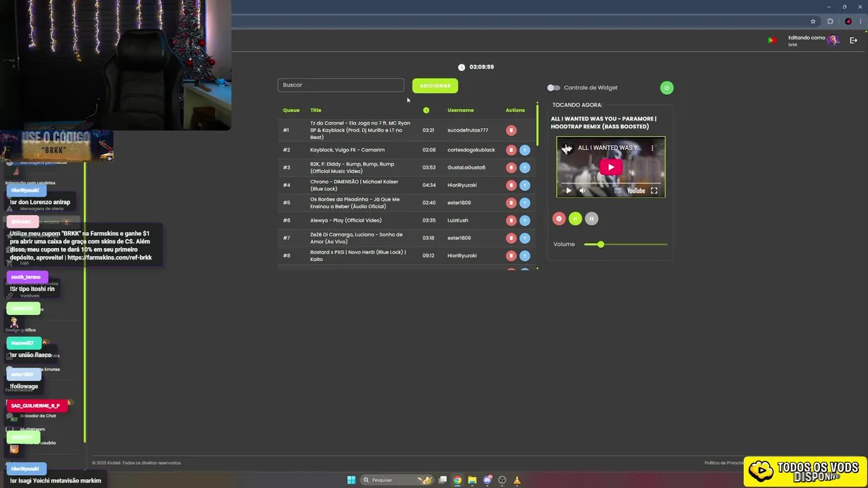Click username LuizKush
Image resolution: width=868 pixels, height=488 pixels.
[x=458, y=220]
